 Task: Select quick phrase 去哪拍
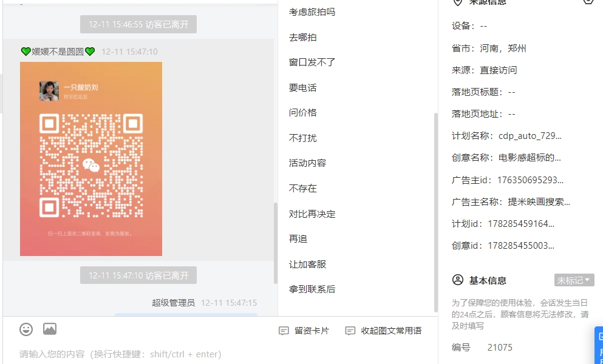pyautogui.click(x=302, y=37)
